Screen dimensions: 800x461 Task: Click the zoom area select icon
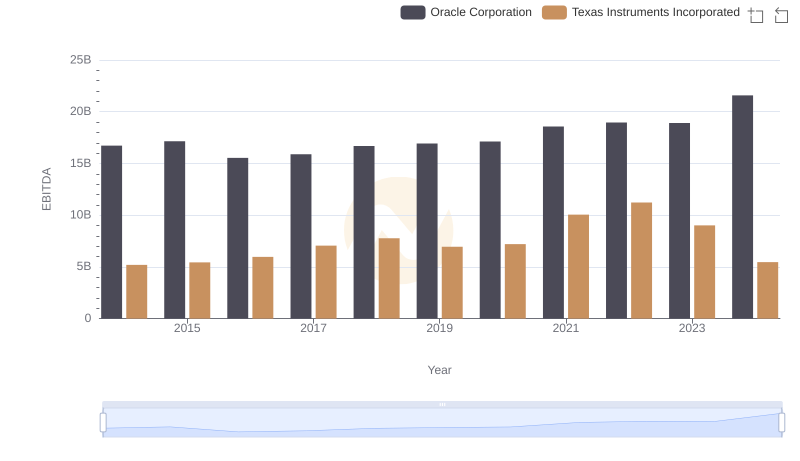click(756, 15)
